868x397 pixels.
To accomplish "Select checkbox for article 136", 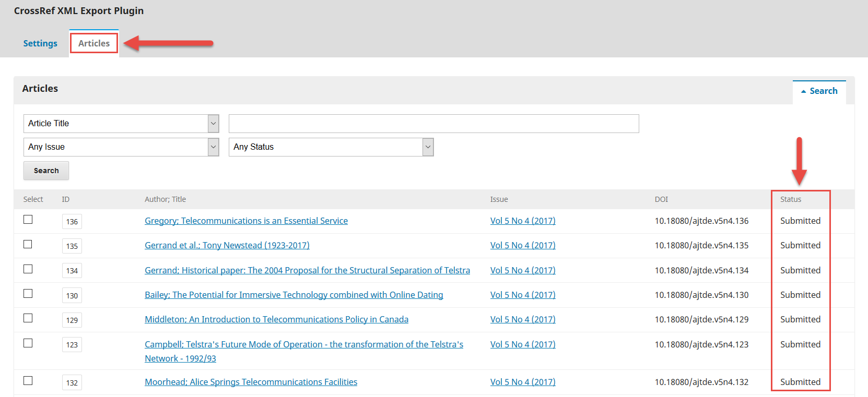I will point(28,220).
